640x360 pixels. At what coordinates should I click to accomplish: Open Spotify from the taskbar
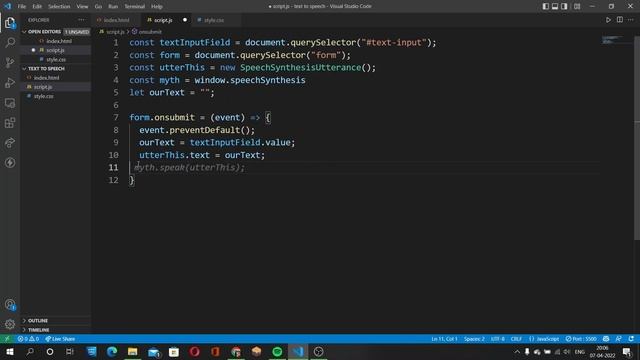[x=277, y=351]
